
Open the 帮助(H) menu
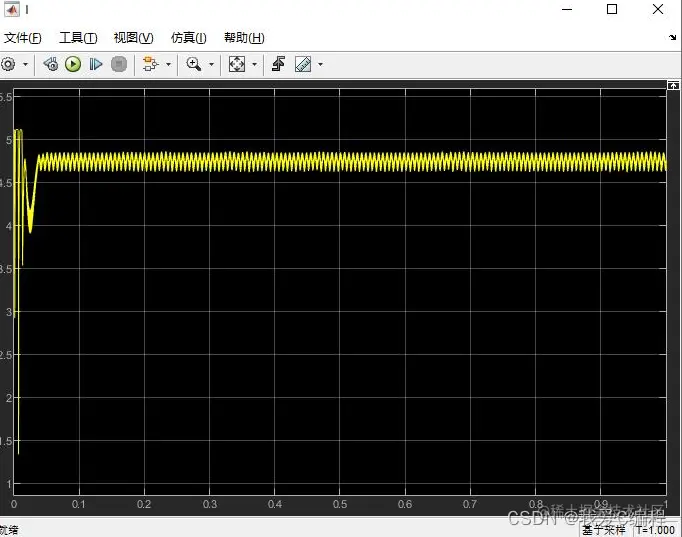[x=244, y=38]
